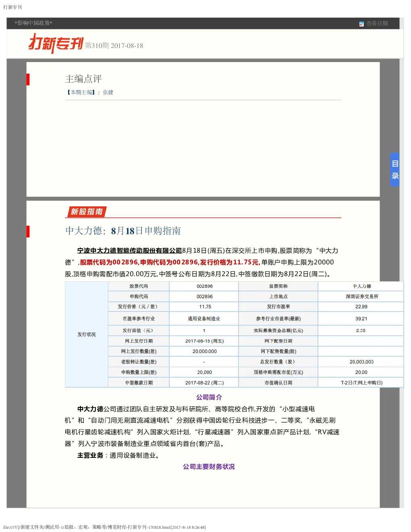The height and width of the screenshot is (532, 411).
Task: Click the issue text 第310期 2017-08-18
Action: coord(114,46)
